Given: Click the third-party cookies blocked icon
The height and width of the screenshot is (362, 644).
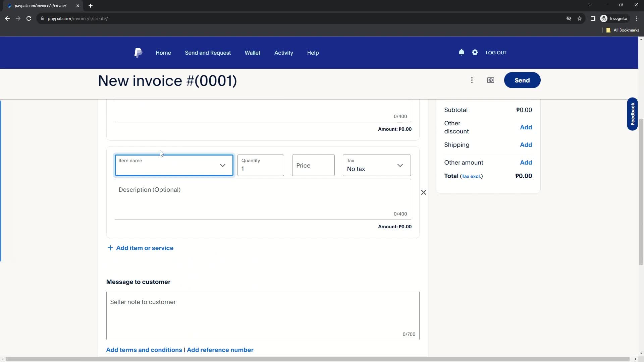Looking at the screenshot, I should click(569, 18).
